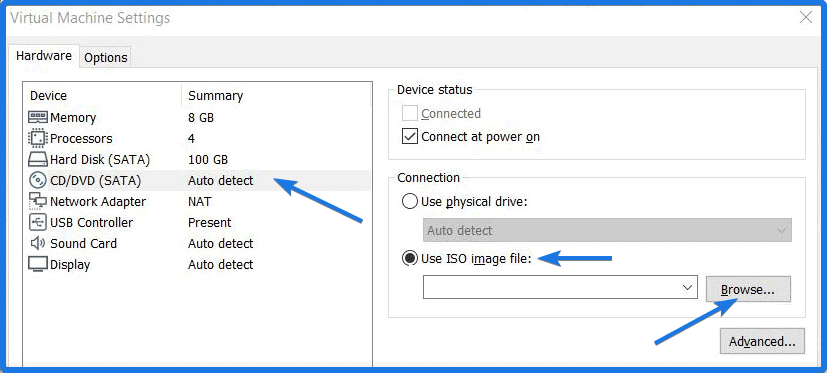The height and width of the screenshot is (373, 827).
Task: Open the physical drive Auto detect dropdown
Action: click(607, 231)
